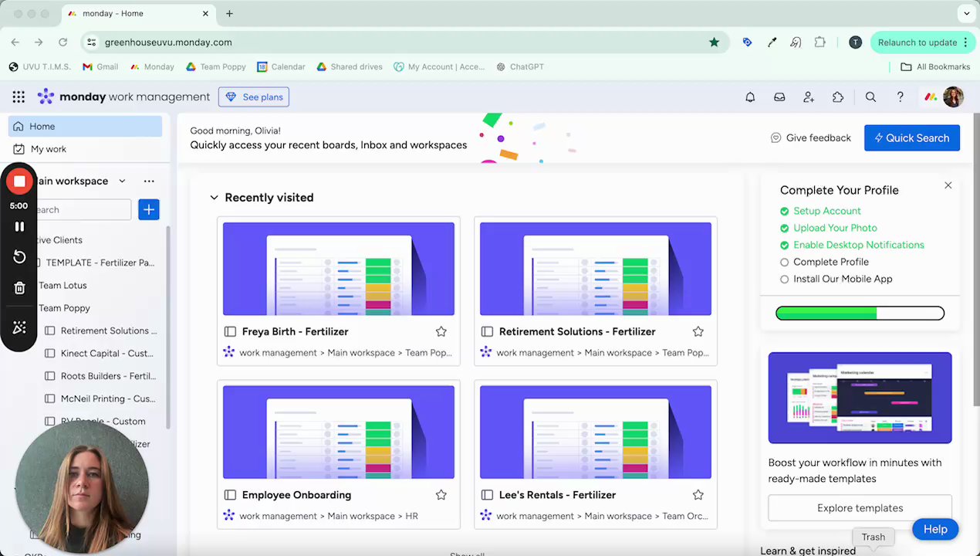This screenshot has width=980, height=556.
Task: Open the Freya Birth - Fertilizer thumbnail
Action: [339, 269]
